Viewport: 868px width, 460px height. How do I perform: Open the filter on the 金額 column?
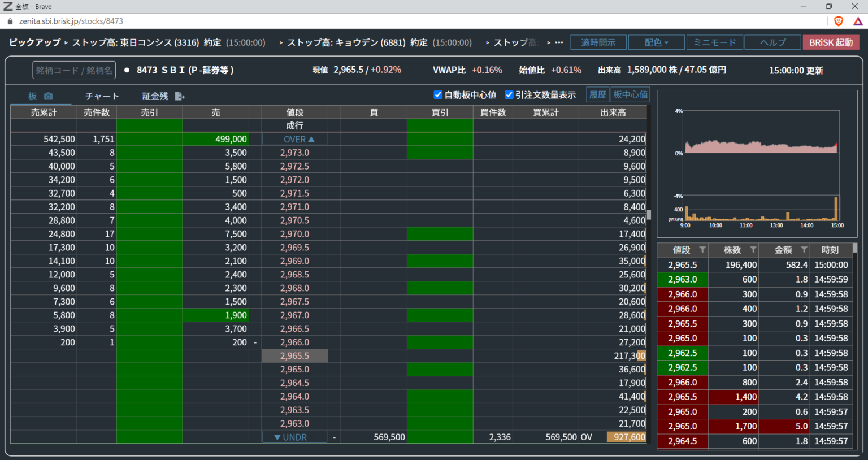coord(804,249)
